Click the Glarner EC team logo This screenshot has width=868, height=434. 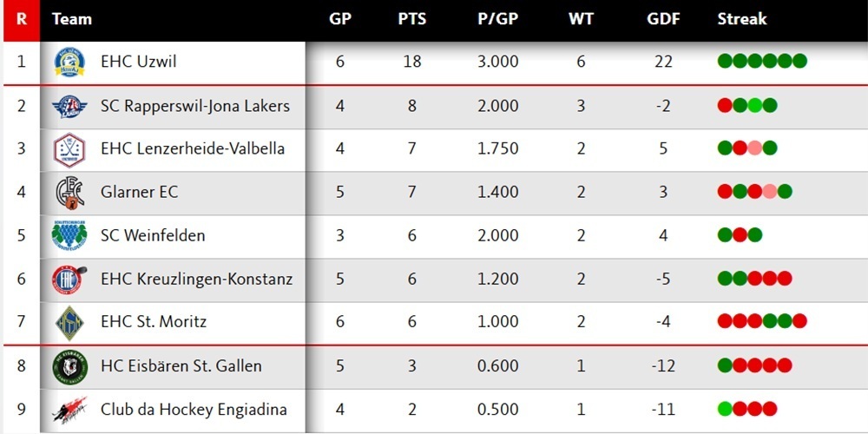tap(69, 192)
